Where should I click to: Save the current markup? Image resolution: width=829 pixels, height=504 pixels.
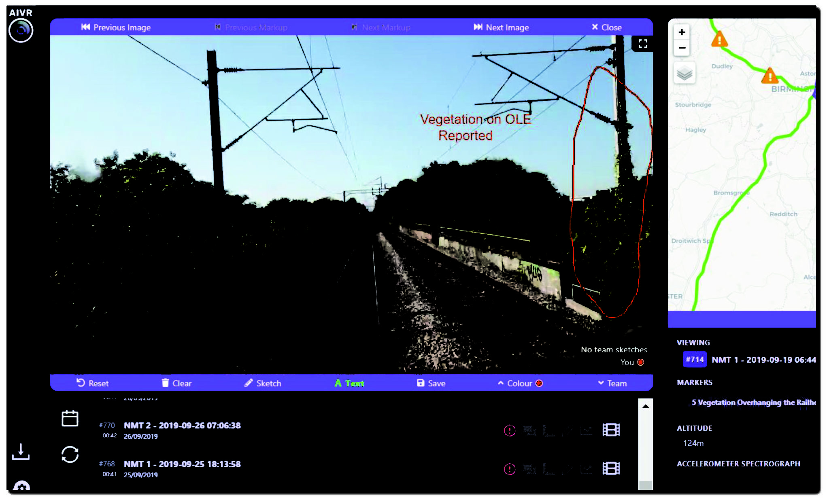(431, 383)
